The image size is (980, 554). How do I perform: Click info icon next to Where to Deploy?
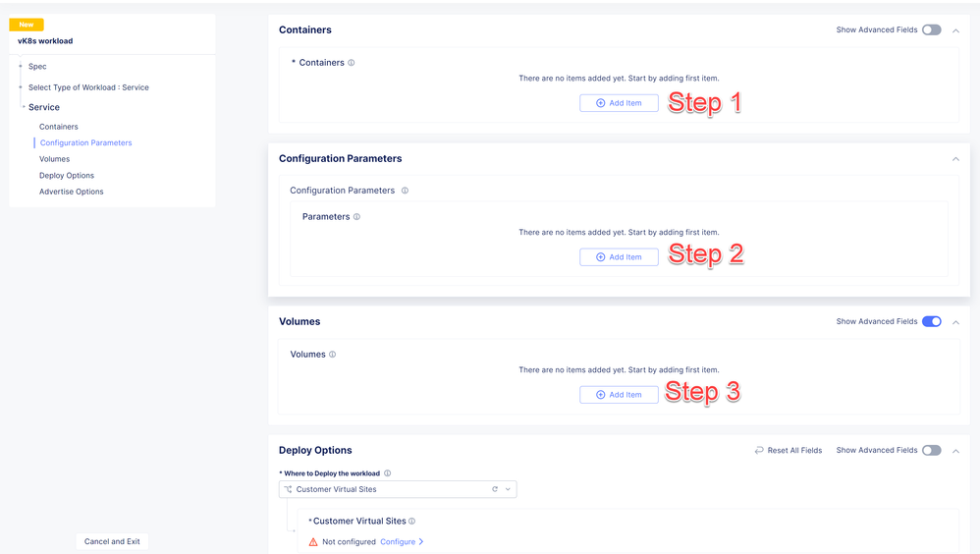pos(387,473)
